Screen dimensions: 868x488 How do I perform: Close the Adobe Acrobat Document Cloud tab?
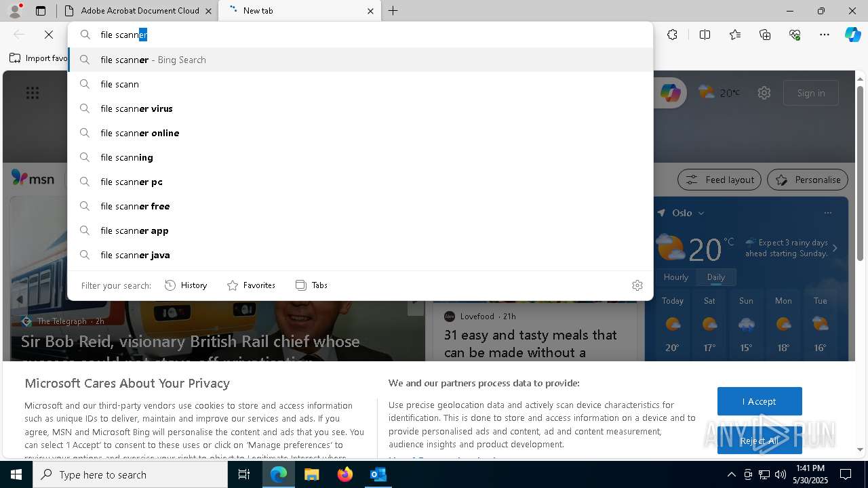(209, 11)
